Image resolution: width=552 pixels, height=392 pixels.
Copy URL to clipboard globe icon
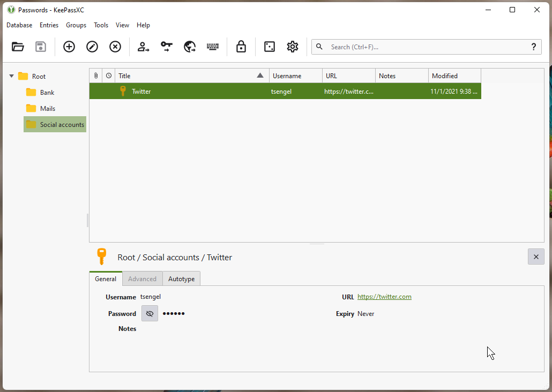(x=190, y=47)
